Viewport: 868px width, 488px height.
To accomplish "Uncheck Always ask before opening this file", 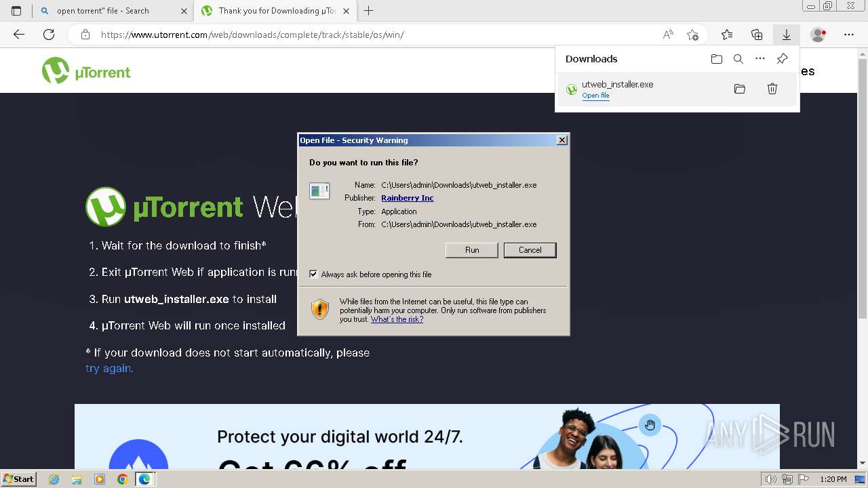I will 313,274.
